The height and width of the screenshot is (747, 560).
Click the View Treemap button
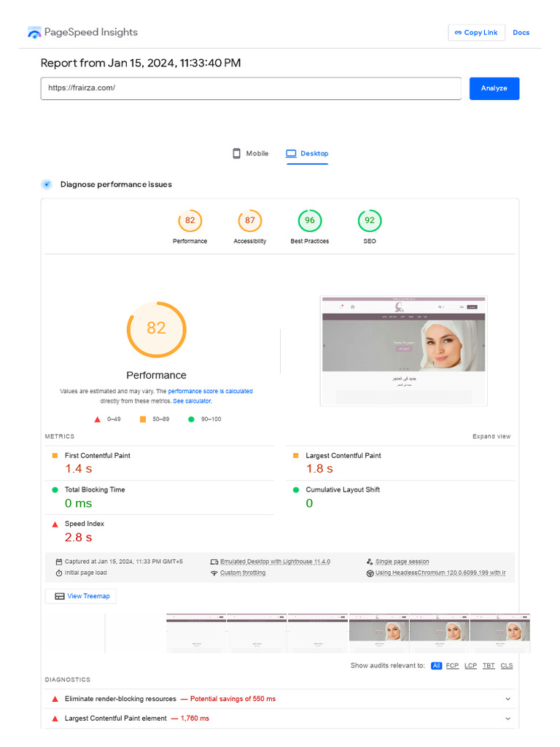pos(80,597)
